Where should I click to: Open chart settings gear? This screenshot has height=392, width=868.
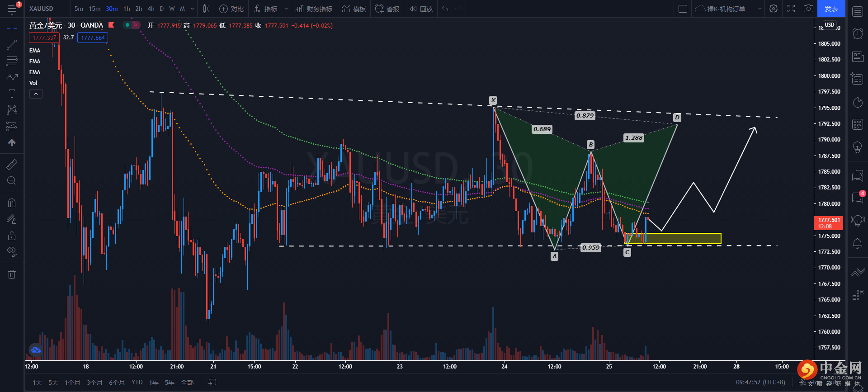774,9
